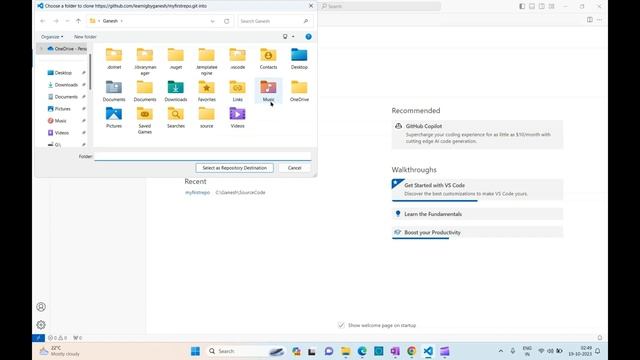Open the .librarymanager folder
Screen dimensions: 640x360
click(x=145, y=62)
